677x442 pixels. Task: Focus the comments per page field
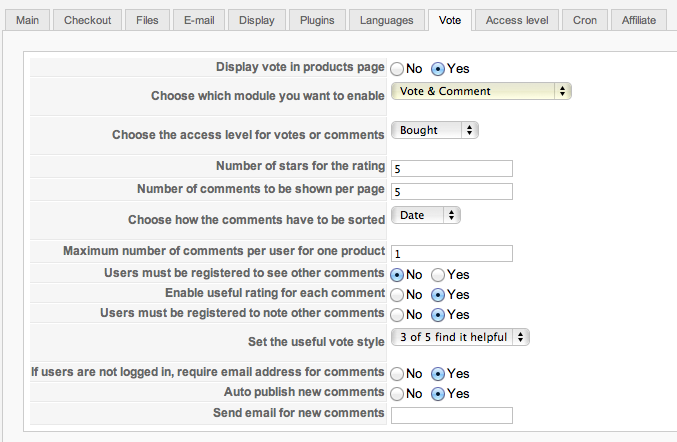pyautogui.click(x=452, y=191)
